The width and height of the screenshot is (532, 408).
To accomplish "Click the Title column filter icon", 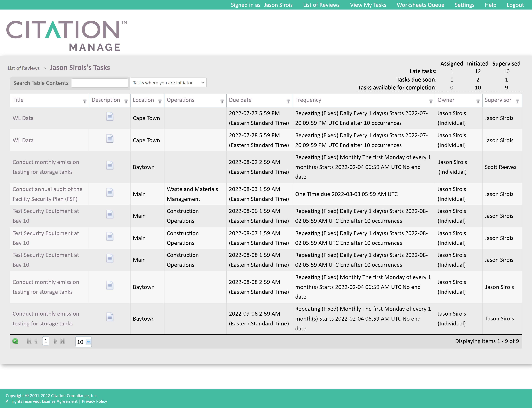I will 85,101.
